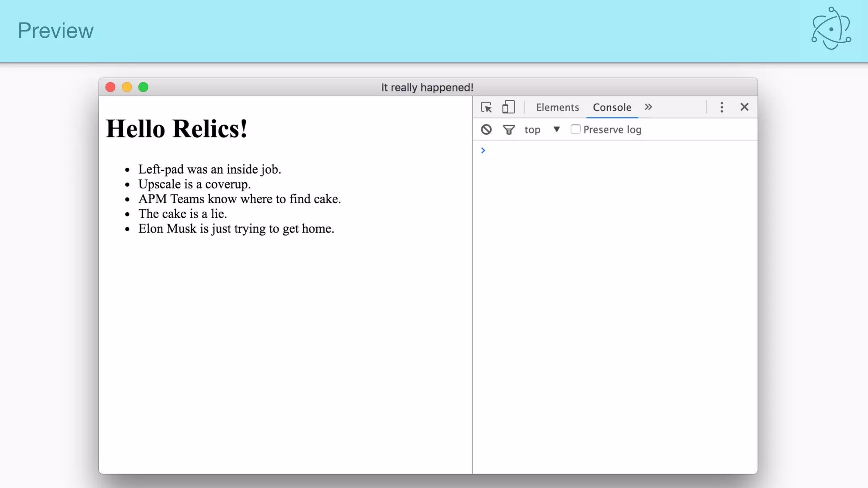The image size is (868, 488).
Task: Close the DevTools panel
Action: 744,107
